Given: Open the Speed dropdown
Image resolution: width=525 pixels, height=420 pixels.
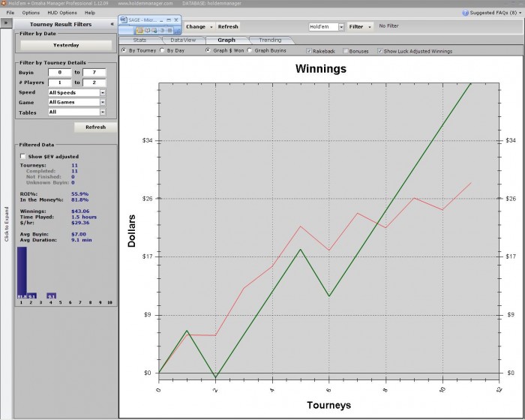Looking at the screenshot, I should pos(103,92).
